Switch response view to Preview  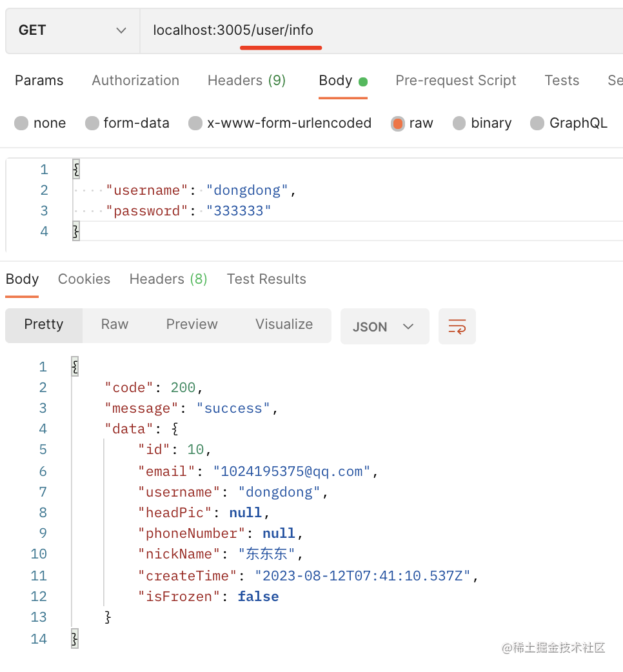pos(192,324)
